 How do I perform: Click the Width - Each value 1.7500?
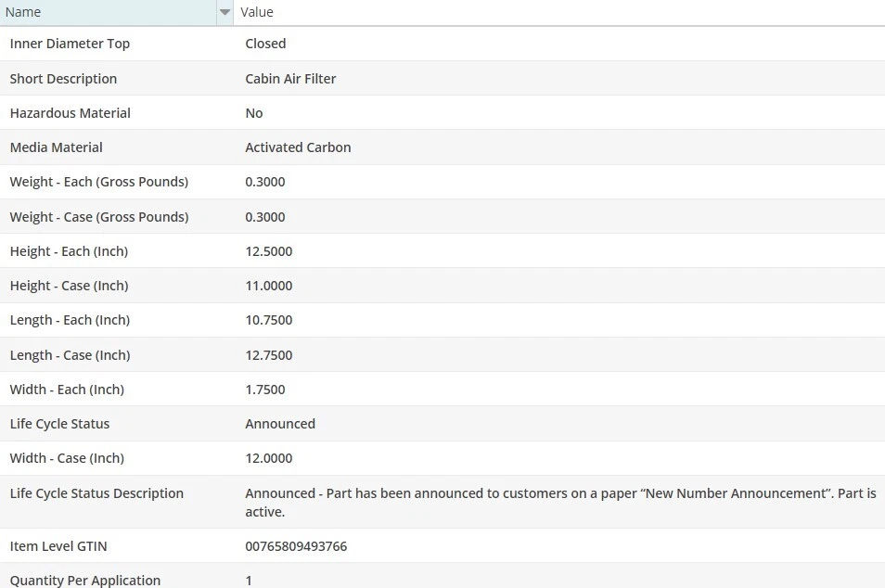point(265,390)
